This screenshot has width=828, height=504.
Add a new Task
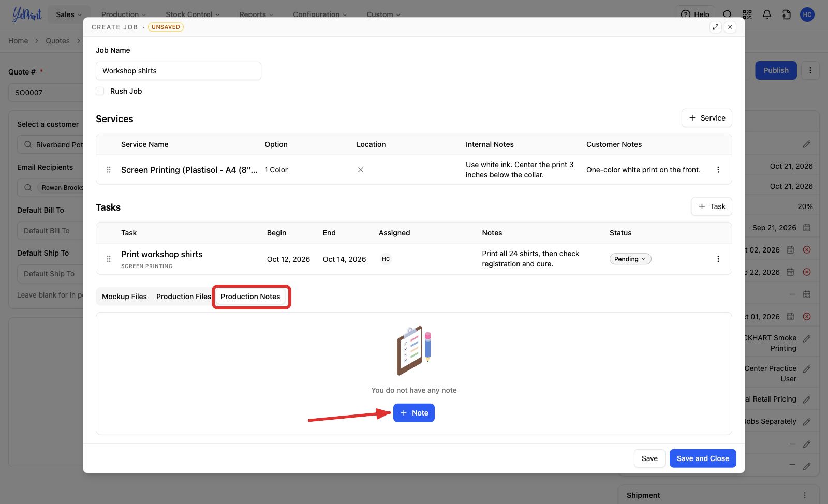(x=712, y=206)
